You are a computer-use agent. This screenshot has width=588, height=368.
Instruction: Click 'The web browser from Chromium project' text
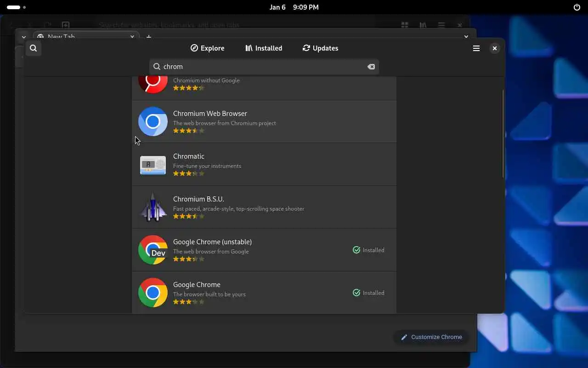point(225,123)
